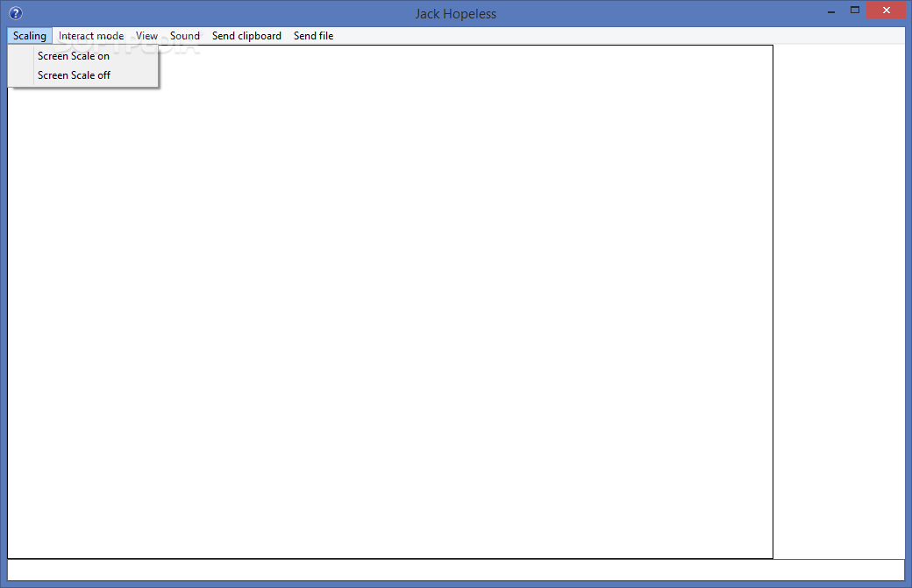Close the open Scaling menu

pyautogui.click(x=30, y=35)
